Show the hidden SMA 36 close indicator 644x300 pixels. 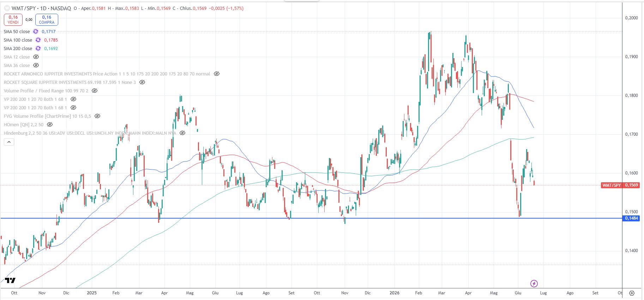tap(36, 65)
